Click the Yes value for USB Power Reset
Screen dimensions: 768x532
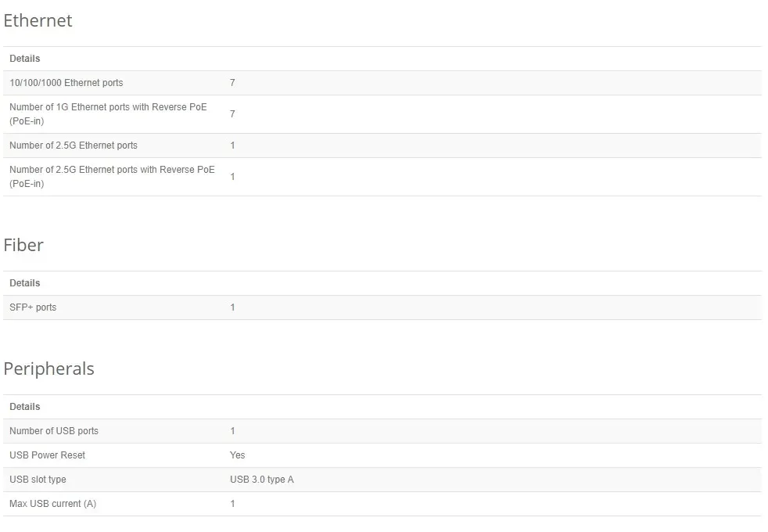[x=238, y=455]
